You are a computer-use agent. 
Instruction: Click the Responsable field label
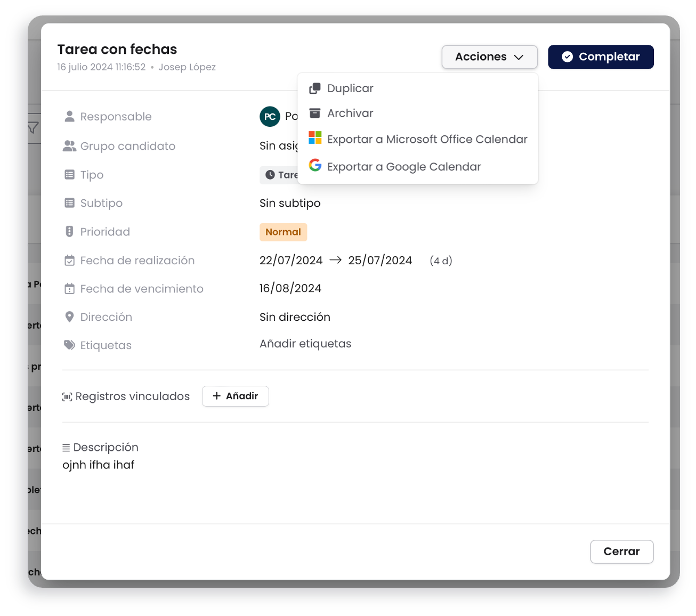click(116, 117)
